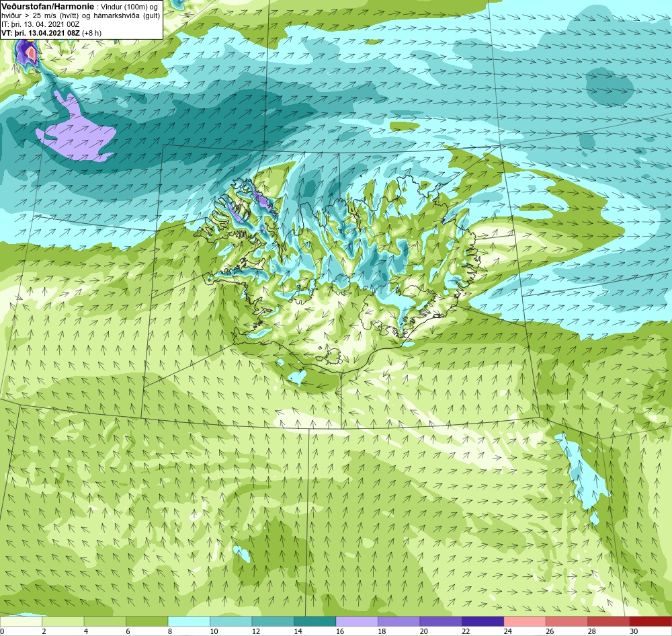Click the "Veðurstofan/Harmonie" title text

(x=48, y=7)
